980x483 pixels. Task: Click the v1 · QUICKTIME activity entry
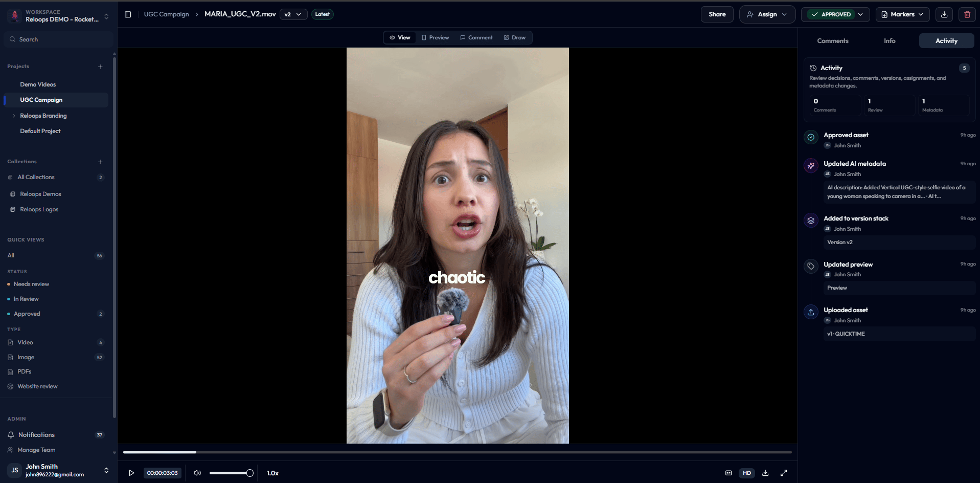[x=899, y=334]
